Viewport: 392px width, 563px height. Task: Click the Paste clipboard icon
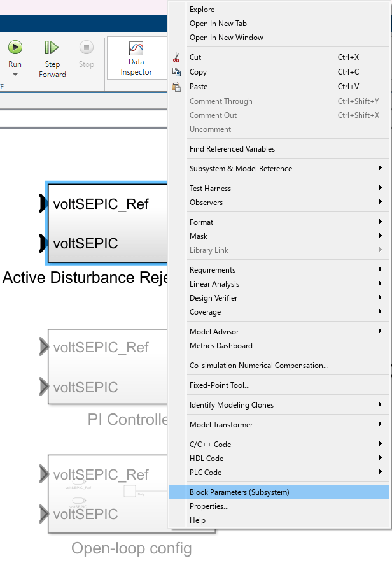[x=176, y=87]
